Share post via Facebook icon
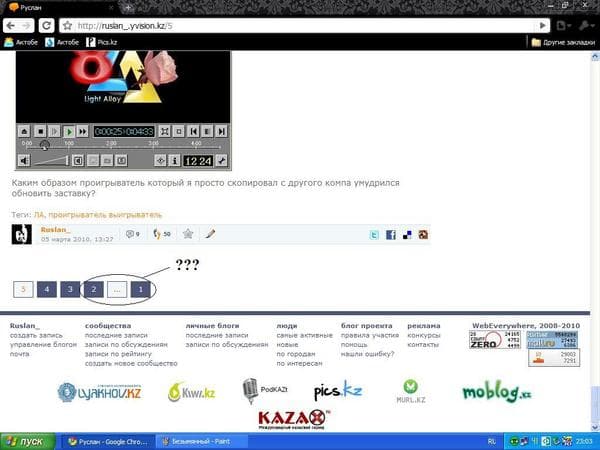 (390, 235)
